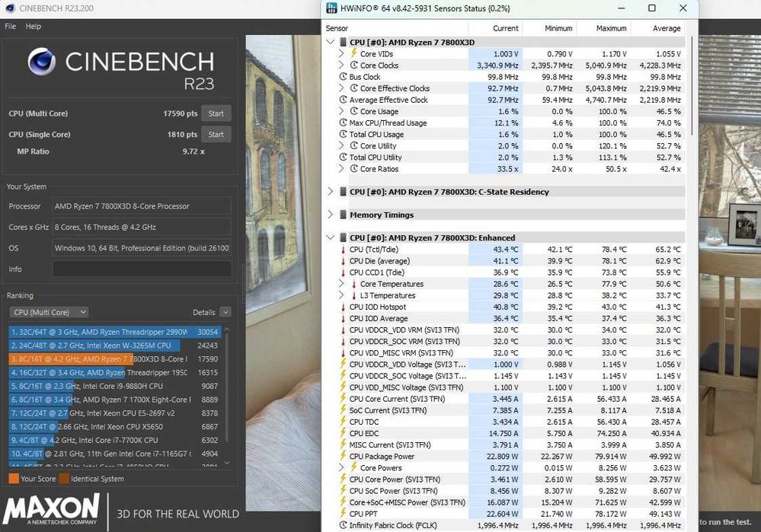The height and width of the screenshot is (532, 761).
Task: Click the Your Score orange swatch
Action: point(14,479)
